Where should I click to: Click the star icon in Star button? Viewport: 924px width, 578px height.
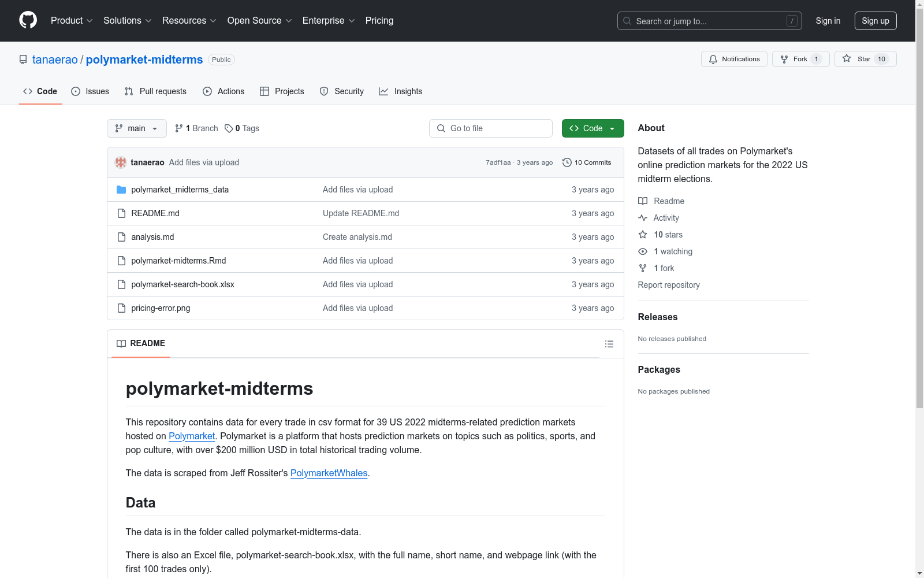click(x=847, y=58)
